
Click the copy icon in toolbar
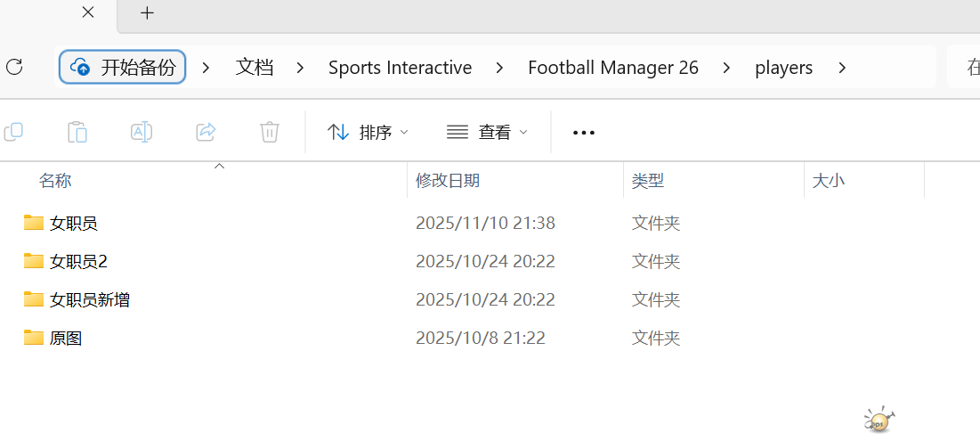pos(13,132)
